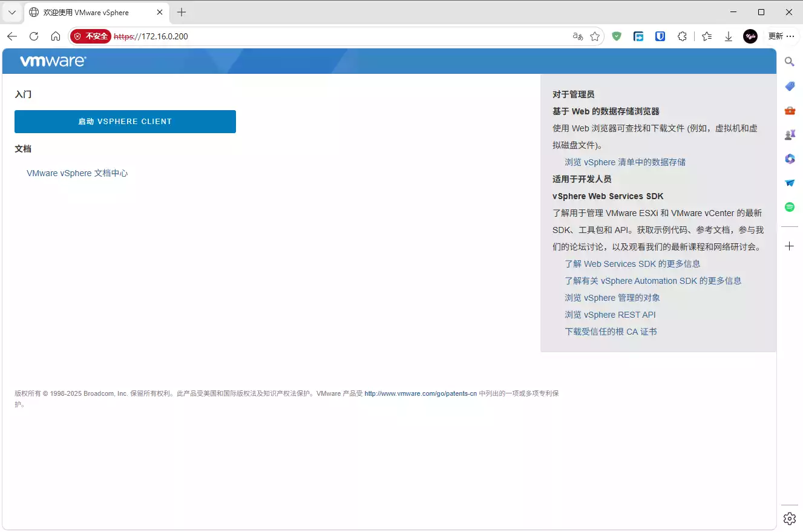Viewport: 803px width, 532px height.
Task: Open the green shield extension icon
Action: [x=617, y=36]
